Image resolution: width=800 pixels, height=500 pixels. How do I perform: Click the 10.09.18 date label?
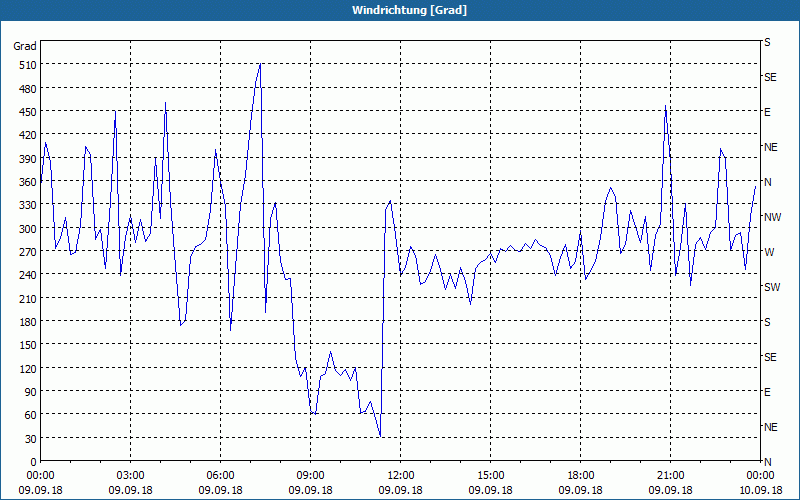click(760, 490)
